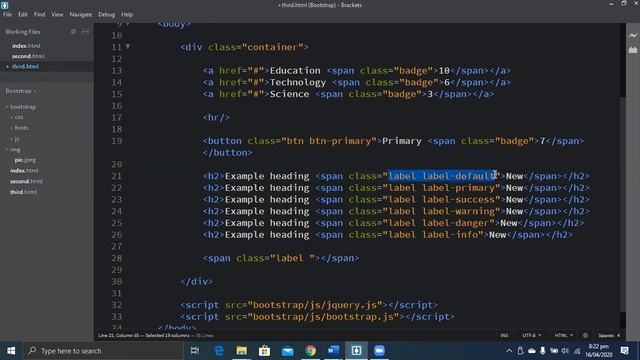
Task: Open the Debug menu
Action: (106, 14)
